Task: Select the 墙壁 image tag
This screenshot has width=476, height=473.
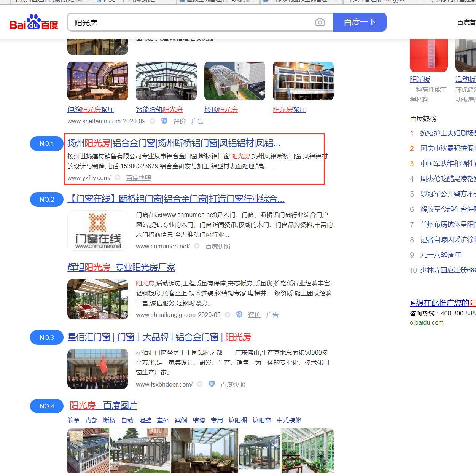Action: point(145,420)
